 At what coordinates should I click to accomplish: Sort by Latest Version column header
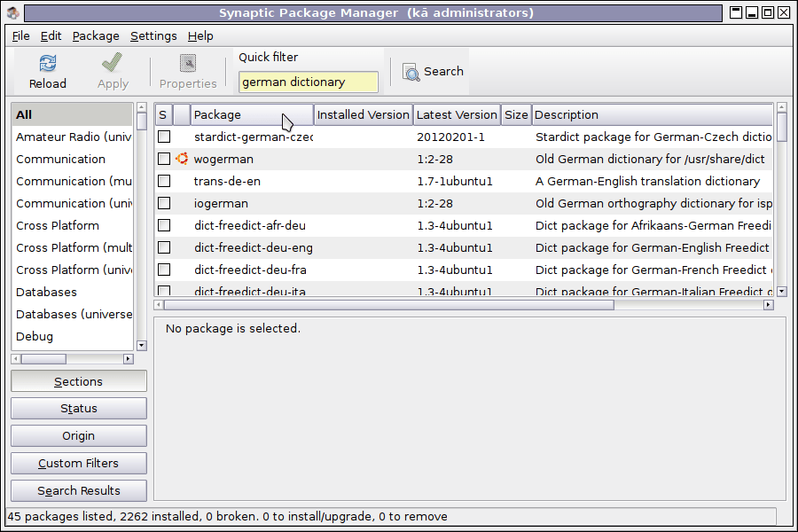(457, 114)
